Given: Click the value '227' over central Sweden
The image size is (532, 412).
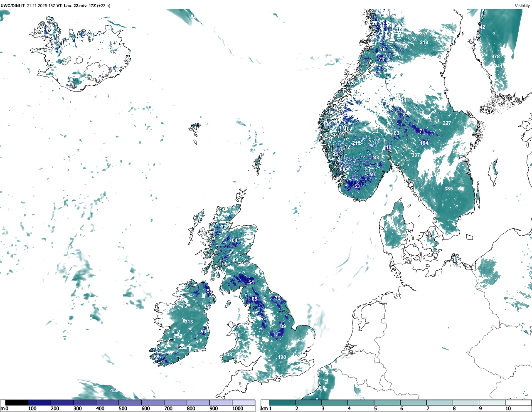Looking at the screenshot, I should click(447, 123).
